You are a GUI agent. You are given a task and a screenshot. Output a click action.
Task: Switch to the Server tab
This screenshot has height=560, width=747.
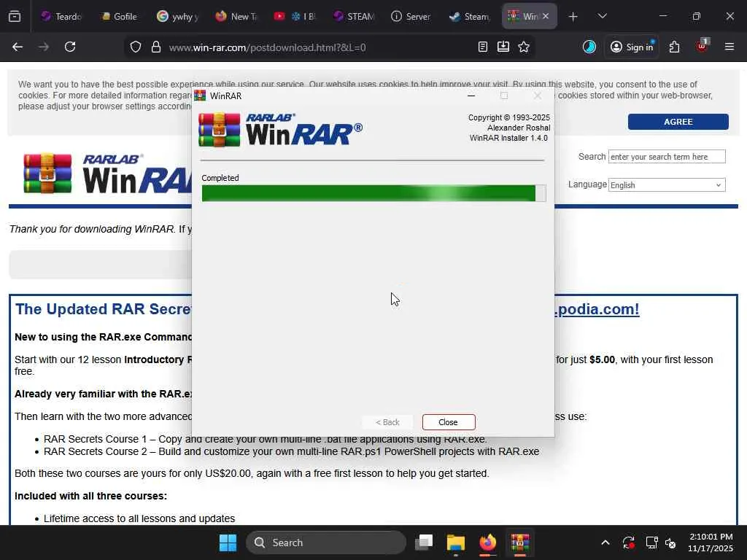coord(411,16)
